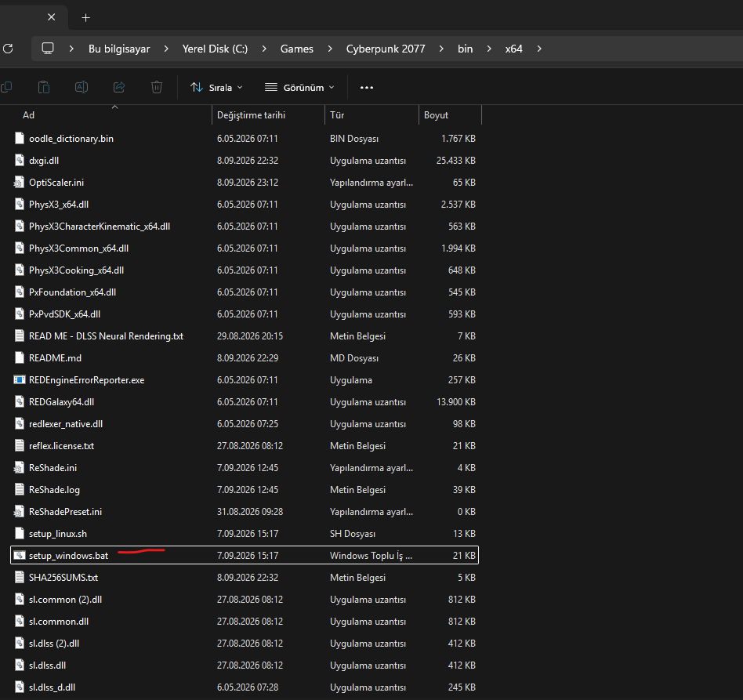Screen dimensions: 743x700
Task: Expand chevron after x64 breadcrumb
Action: pyautogui.click(x=538, y=49)
